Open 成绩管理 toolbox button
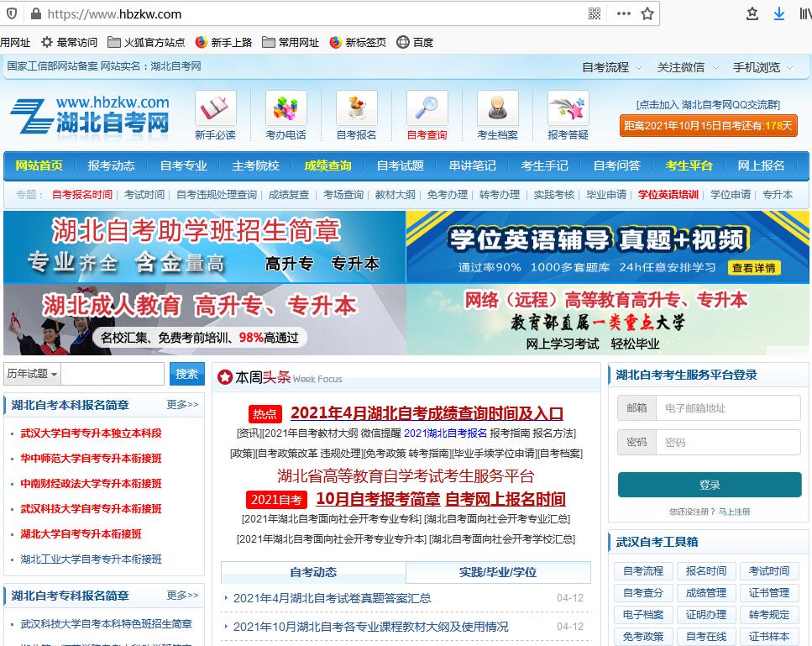812x646 pixels. click(706, 592)
